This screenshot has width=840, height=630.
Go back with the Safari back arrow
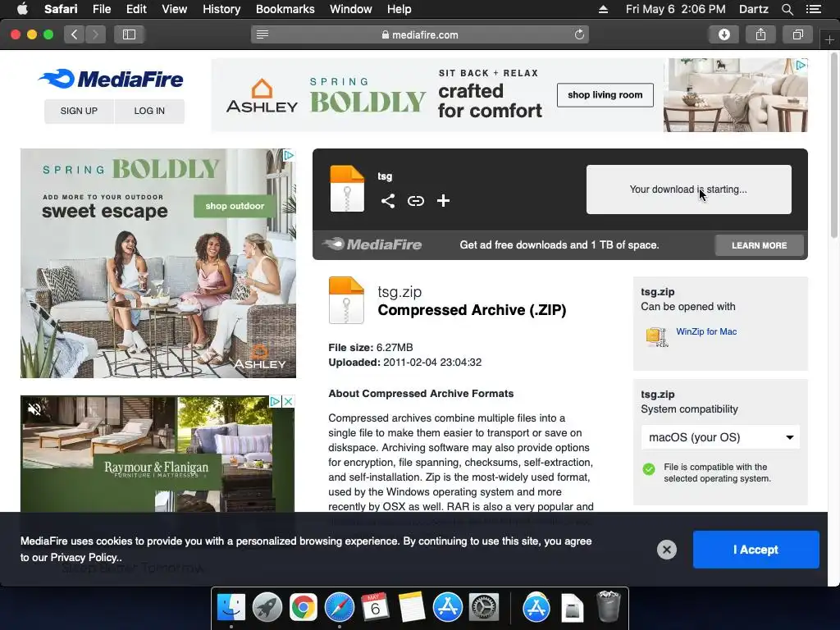(x=75, y=34)
